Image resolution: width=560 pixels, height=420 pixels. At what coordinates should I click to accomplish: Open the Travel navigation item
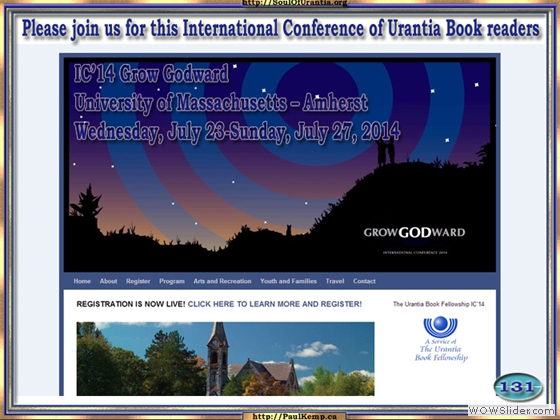[335, 281]
